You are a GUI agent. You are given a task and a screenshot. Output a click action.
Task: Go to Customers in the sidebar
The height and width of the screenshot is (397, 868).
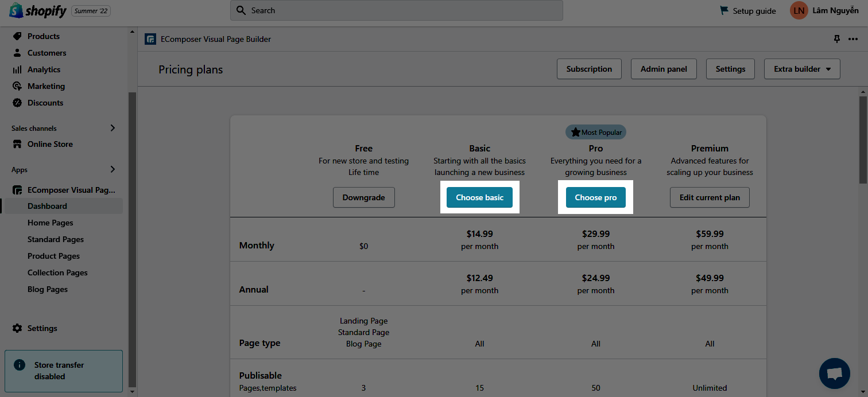(47, 53)
